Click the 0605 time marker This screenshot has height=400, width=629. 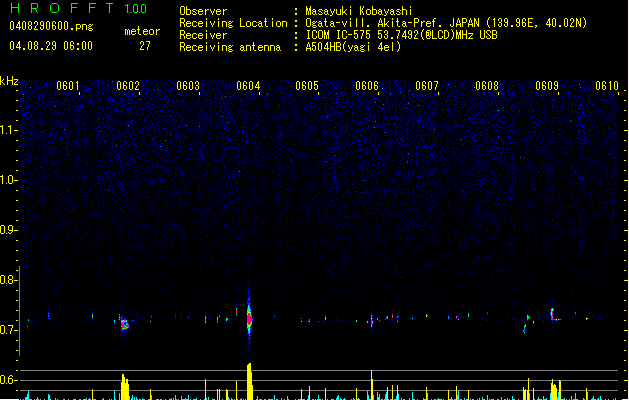[307, 85]
